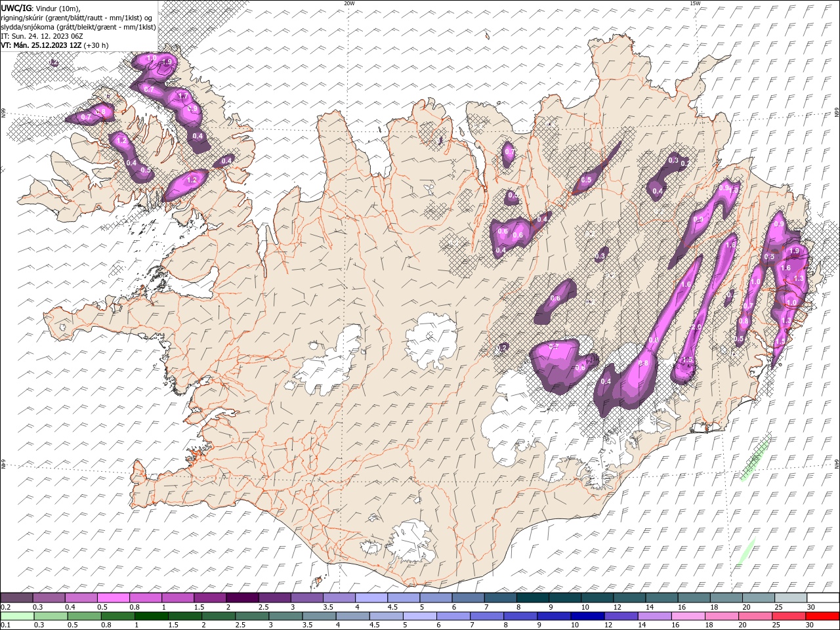Pick rain-scale swatch between 3 and 3.5
The width and height of the screenshot is (840, 630).
(285, 616)
